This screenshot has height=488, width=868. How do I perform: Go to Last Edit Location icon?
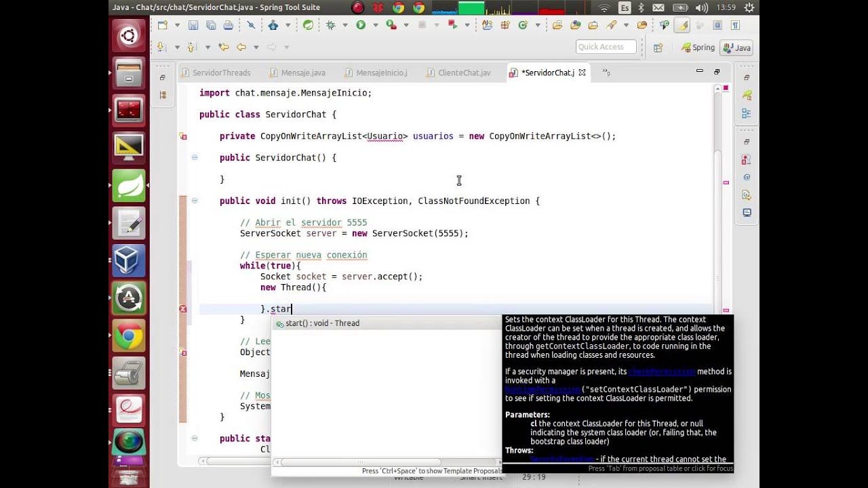point(222,47)
